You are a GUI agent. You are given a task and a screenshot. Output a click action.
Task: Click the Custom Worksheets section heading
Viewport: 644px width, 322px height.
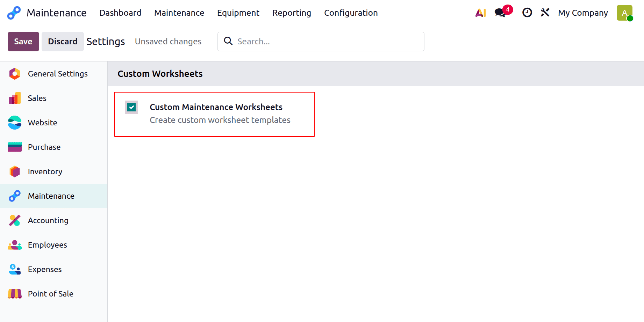tap(160, 74)
